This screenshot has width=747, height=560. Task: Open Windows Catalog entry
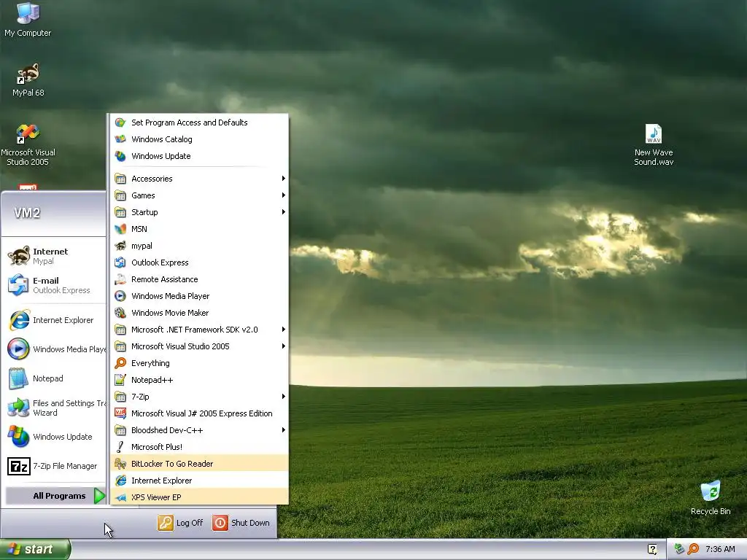tap(199, 139)
